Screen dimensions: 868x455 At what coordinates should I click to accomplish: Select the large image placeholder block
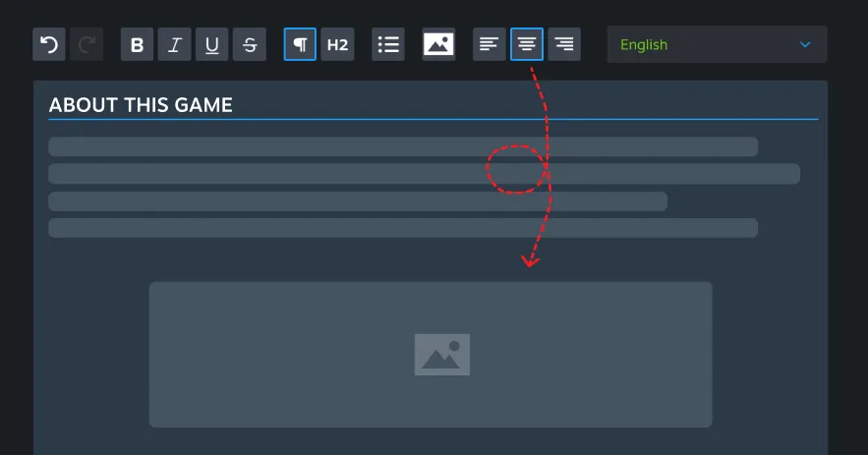click(x=431, y=354)
